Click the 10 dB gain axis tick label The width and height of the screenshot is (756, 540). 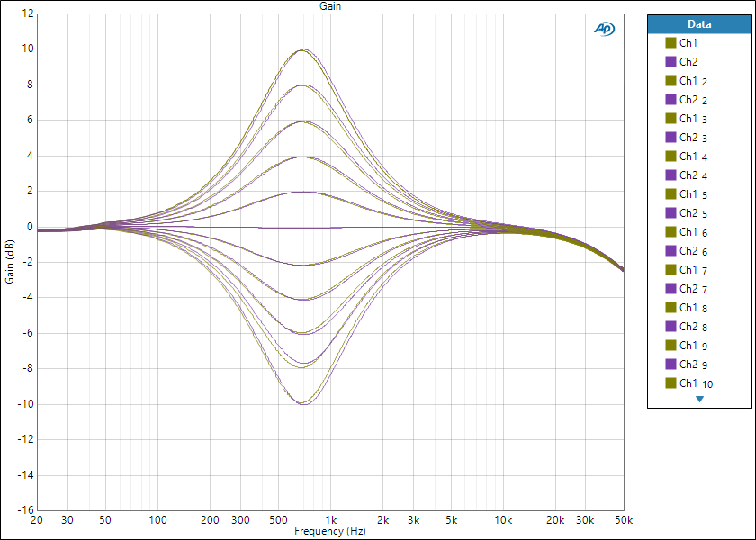27,49
